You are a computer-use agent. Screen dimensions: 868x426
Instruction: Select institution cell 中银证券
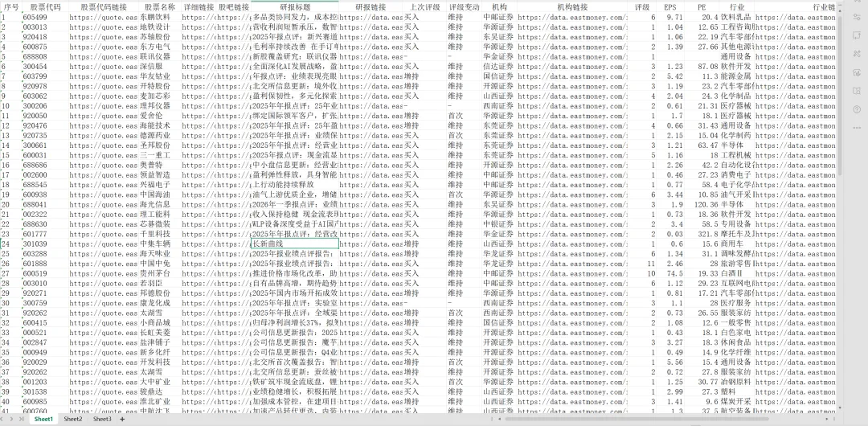pyautogui.click(x=499, y=223)
